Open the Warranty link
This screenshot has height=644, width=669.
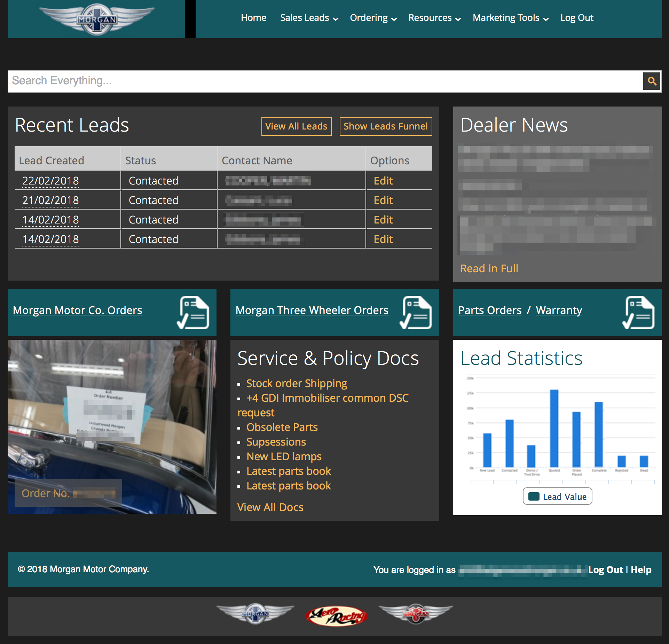[x=559, y=310]
